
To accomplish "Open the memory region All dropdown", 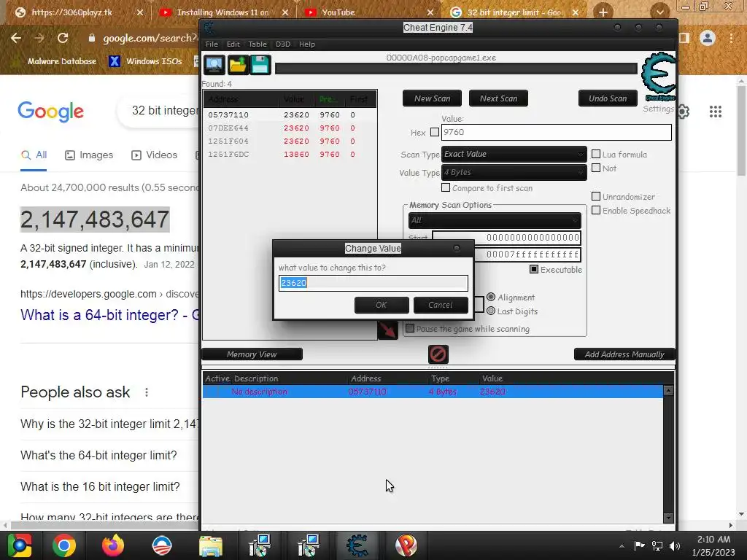I will pyautogui.click(x=495, y=220).
